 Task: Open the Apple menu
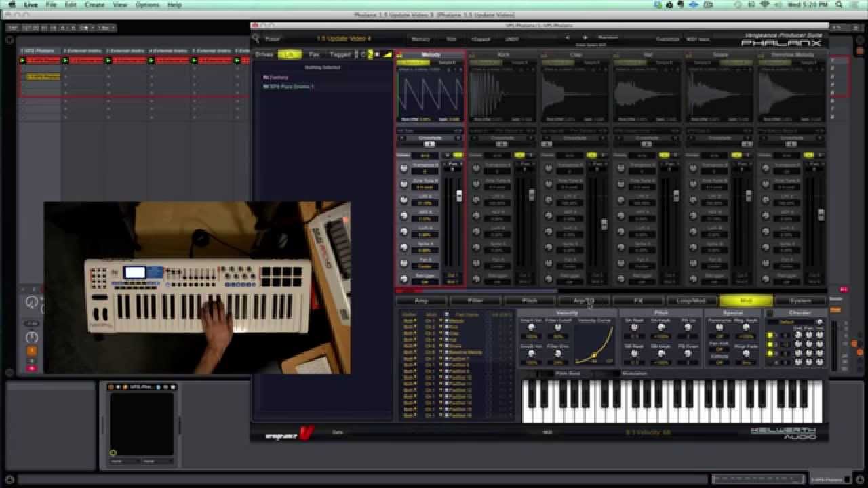click(x=12, y=5)
